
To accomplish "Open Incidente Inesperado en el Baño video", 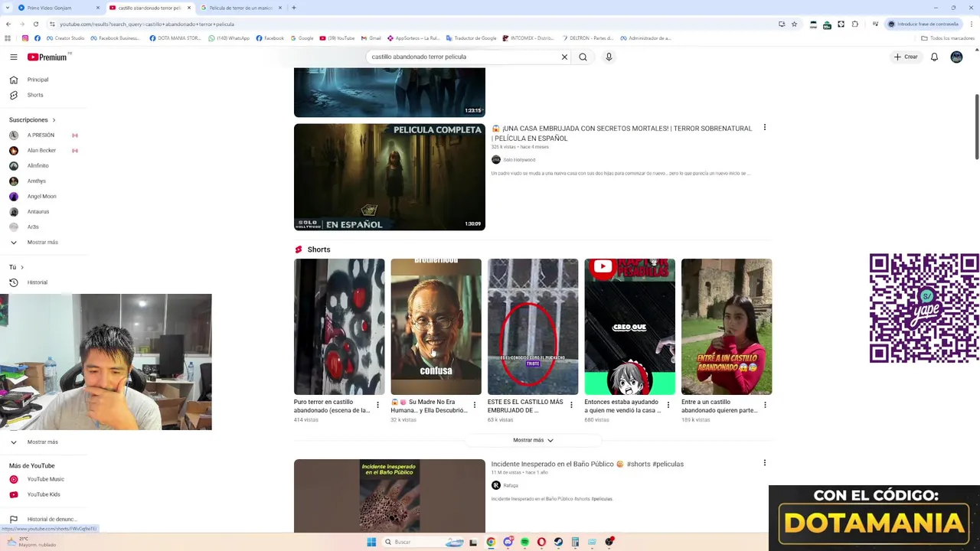I will point(389,496).
